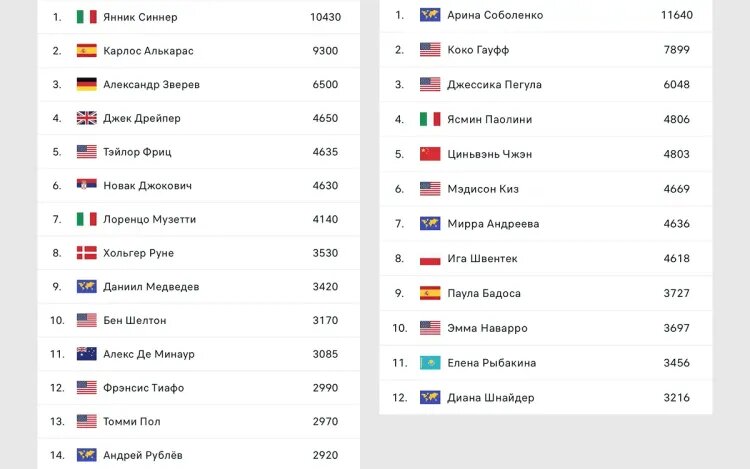
Task: Select the Мирра Андреева name
Action: tap(493, 224)
